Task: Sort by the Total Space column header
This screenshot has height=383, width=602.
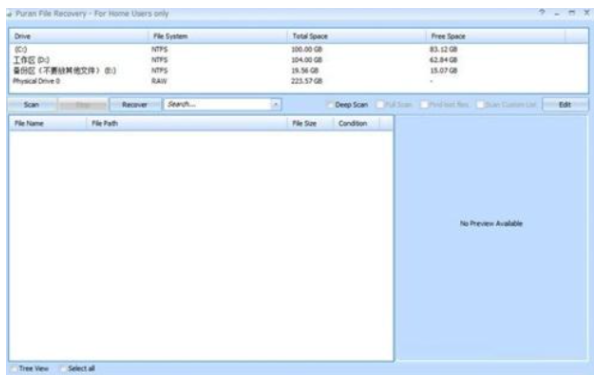Action: point(357,36)
